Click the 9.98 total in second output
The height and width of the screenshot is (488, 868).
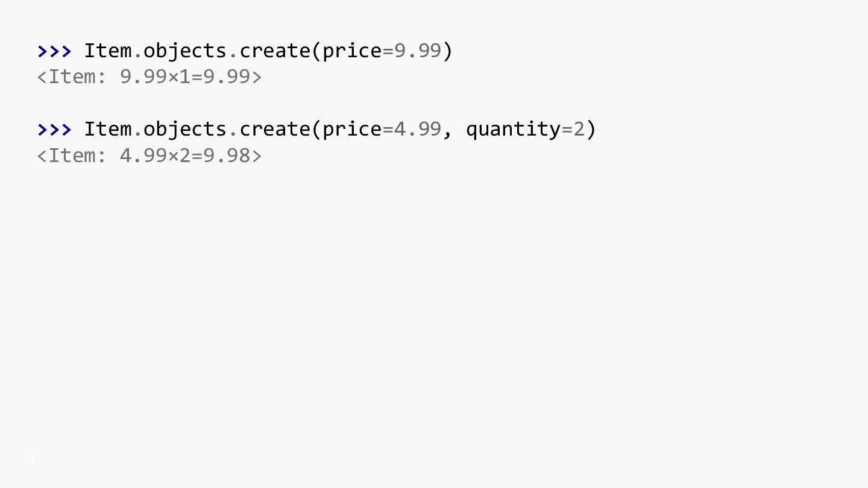coord(227,155)
